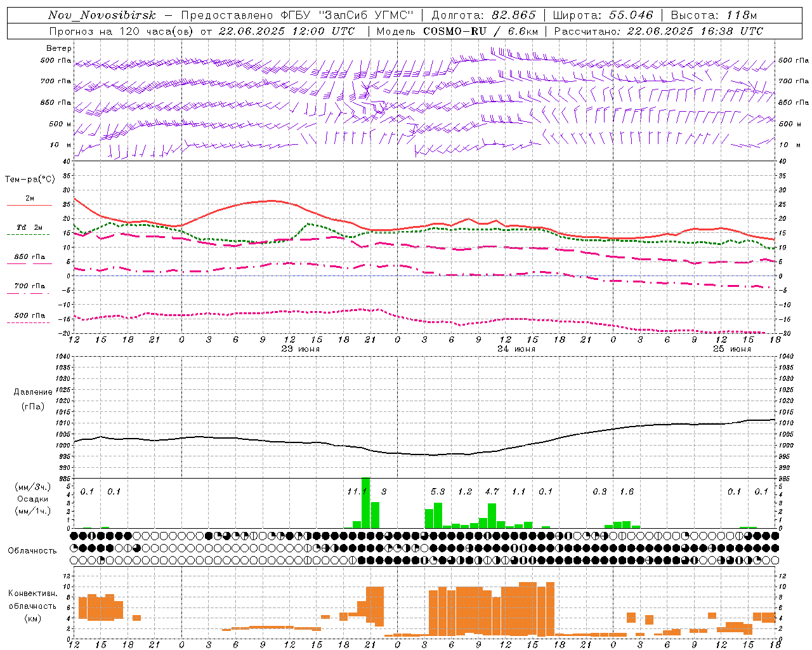
Task: Click the 23 июня date label
Action: (301, 349)
